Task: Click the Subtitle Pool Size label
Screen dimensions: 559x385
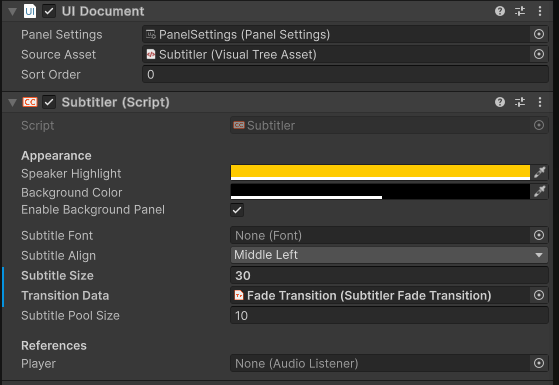Action: pos(70,315)
